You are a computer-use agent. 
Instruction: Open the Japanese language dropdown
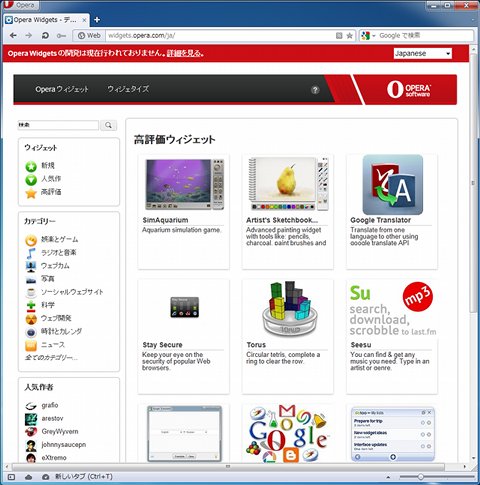[423, 53]
